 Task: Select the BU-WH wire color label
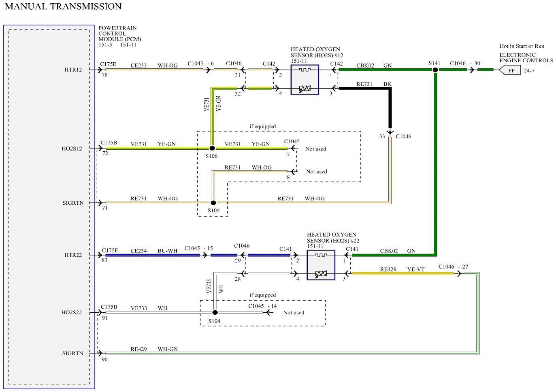pyautogui.click(x=168, y=251)
